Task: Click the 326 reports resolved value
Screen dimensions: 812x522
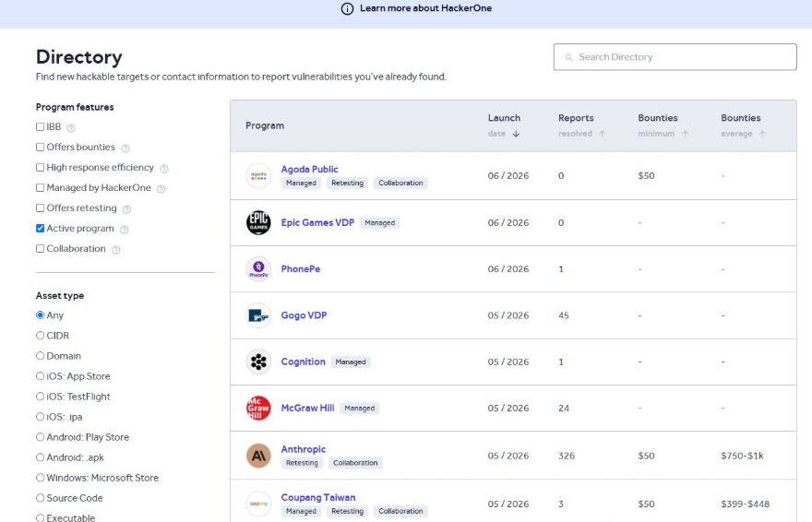Action: click(x=567, y=456)
